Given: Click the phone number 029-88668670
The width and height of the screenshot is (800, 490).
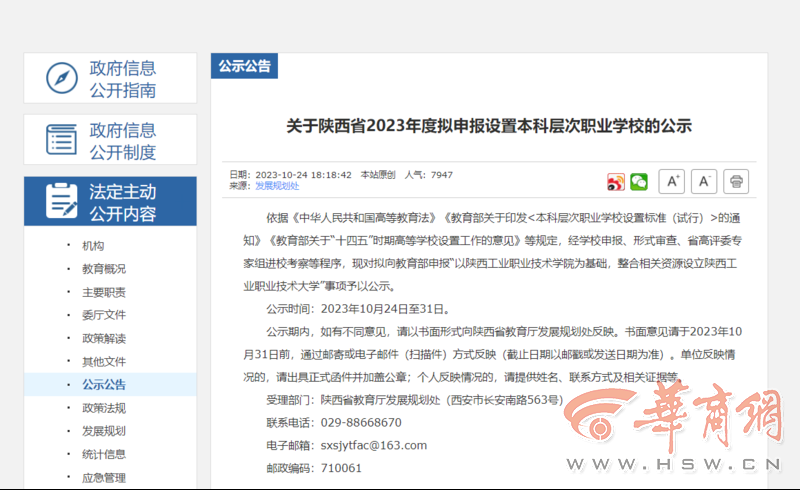Looking at the screenshot, I should [x=361, y=423].
